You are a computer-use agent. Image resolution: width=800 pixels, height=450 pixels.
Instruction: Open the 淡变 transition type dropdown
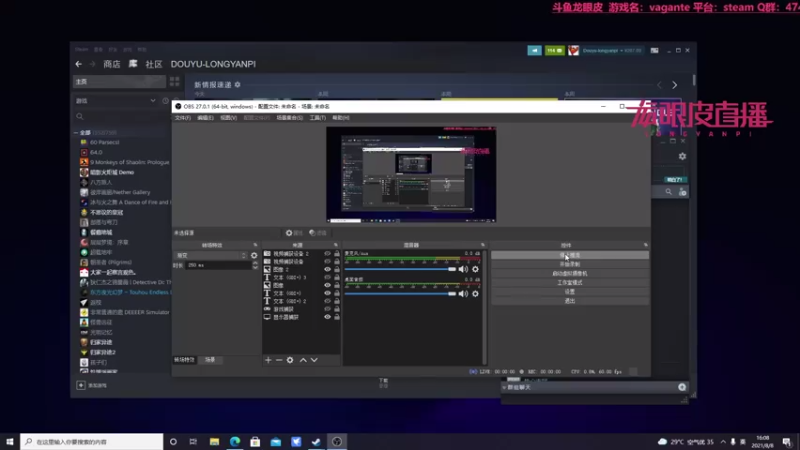[211, 256]
